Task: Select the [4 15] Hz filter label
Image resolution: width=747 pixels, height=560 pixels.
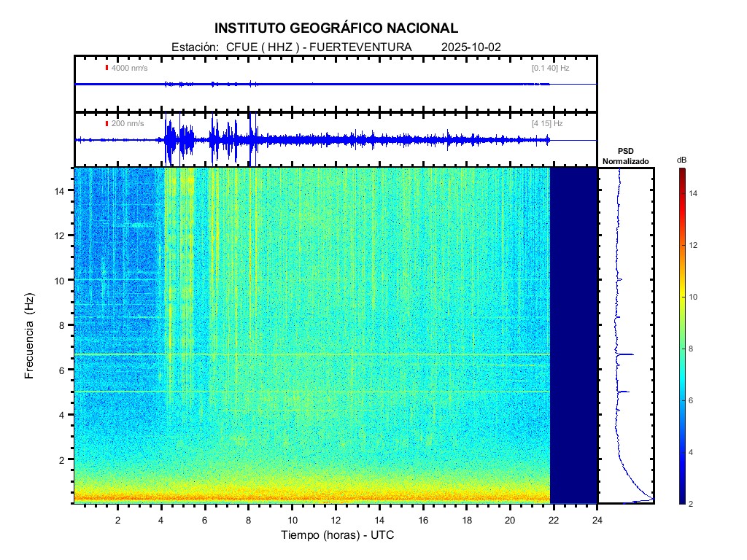Action: (x=547, y=124)
